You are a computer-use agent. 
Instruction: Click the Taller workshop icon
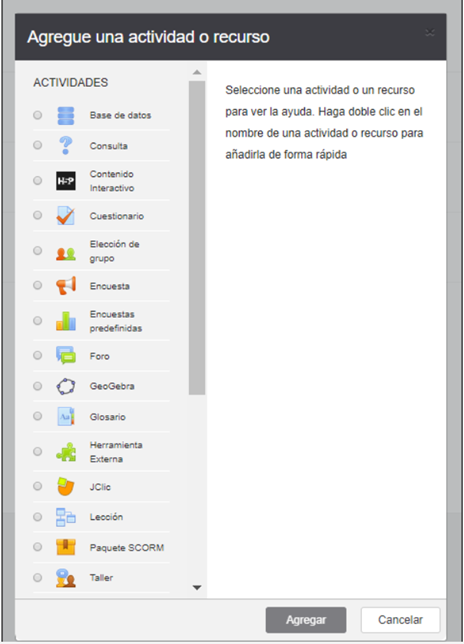click(66, 577)
